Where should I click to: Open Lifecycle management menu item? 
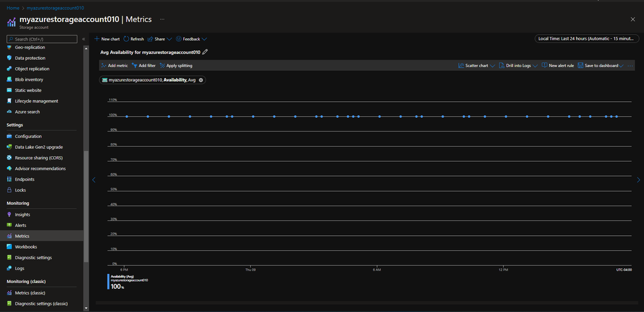(37, 101)
